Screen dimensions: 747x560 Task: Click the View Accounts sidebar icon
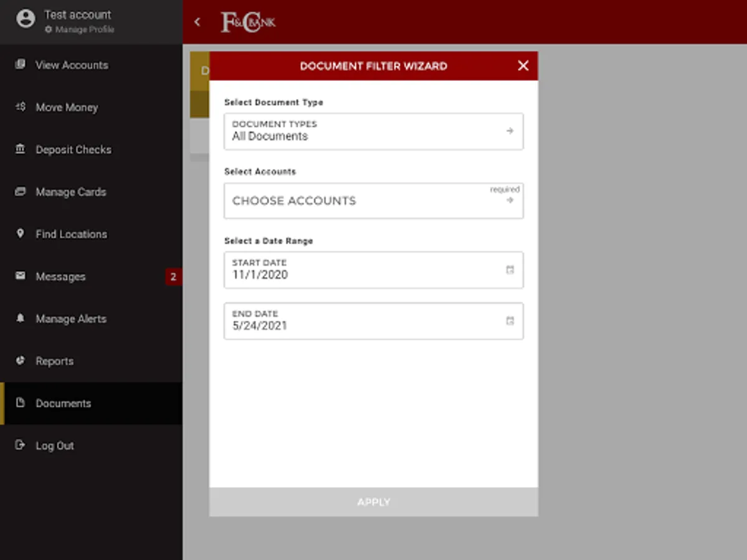coord(21,64)
